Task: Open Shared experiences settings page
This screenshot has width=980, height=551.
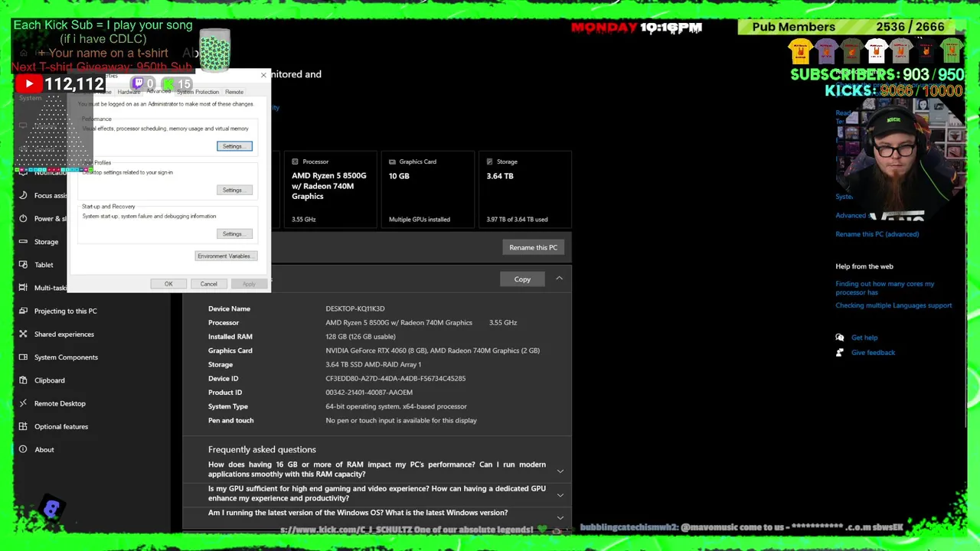Action: tap(64, 334)
